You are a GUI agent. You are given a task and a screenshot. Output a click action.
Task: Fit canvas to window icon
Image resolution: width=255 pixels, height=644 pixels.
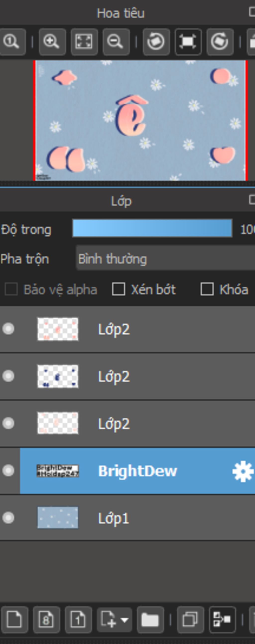coord(84,42)
